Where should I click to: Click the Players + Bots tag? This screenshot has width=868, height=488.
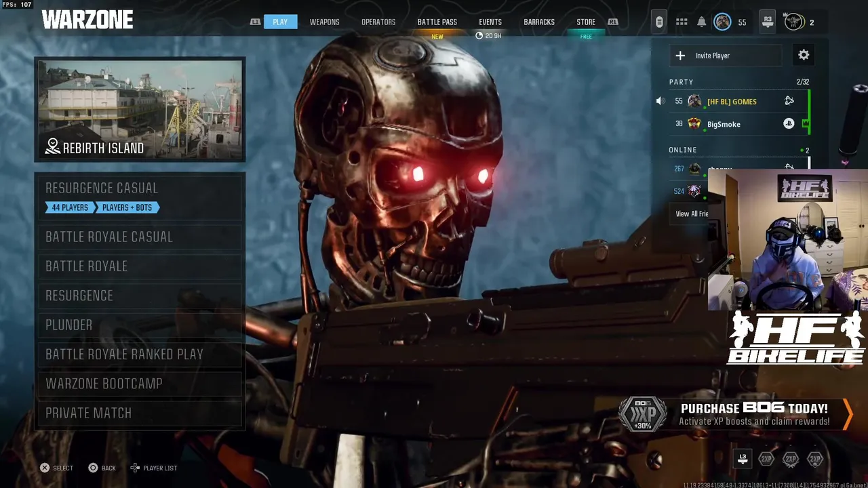[x=127, y=207]
